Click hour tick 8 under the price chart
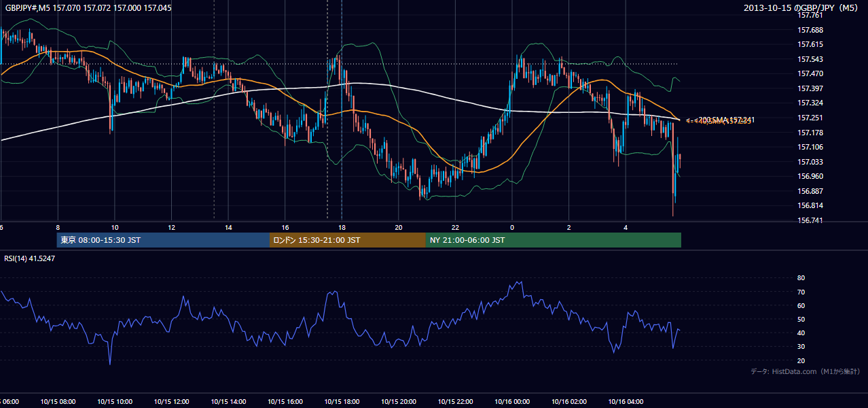The image size is (868, 408). [58, 227]
